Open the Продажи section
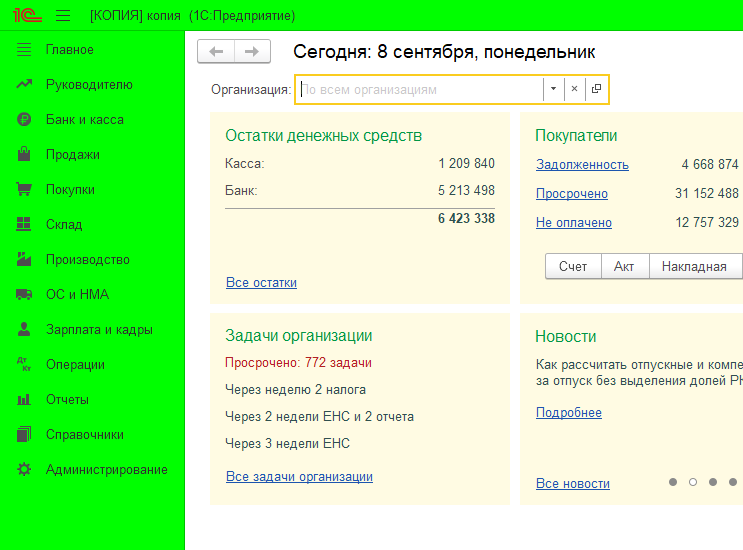 click(x=72, y=155)
